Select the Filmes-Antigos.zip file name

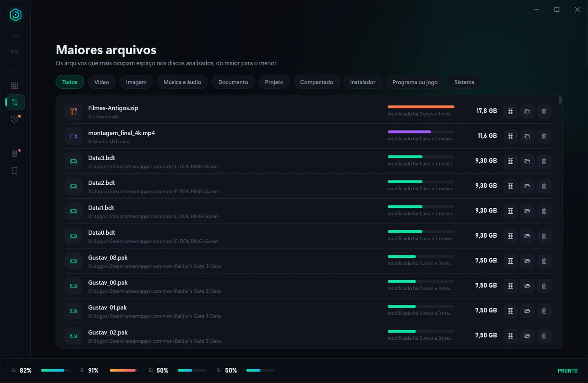[113, 108]
